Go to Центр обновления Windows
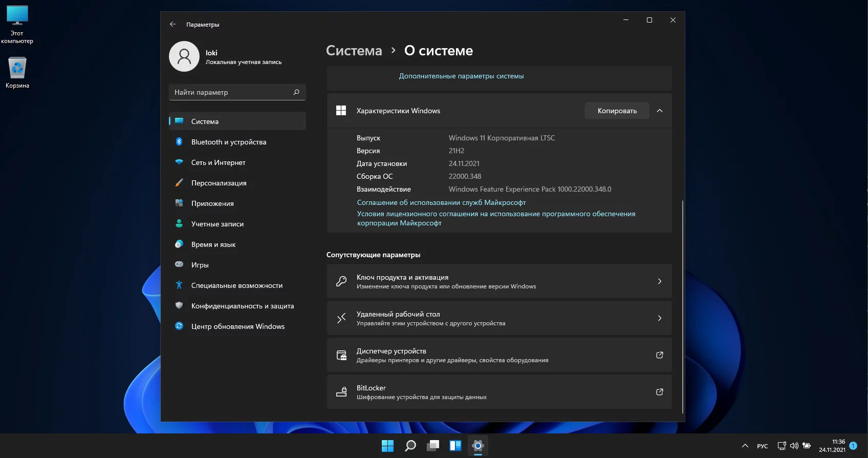The height and width of the screenshot is (458, 868). pos(237,326)
